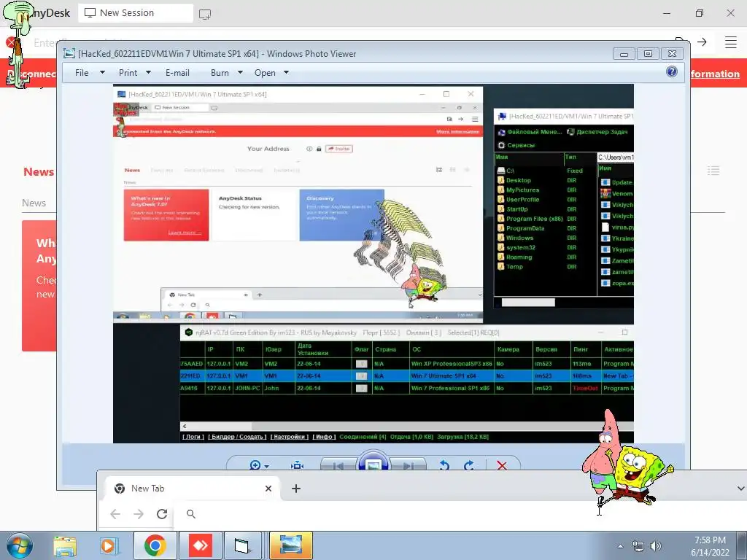Image resolution: width=747 pixels, height=560 pixels.
Task: Restore down the AnyDesk window
Action: point(699,13)
